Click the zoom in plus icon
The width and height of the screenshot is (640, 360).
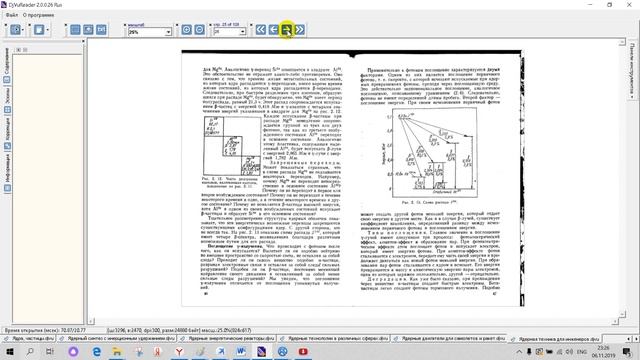(187, 30)
